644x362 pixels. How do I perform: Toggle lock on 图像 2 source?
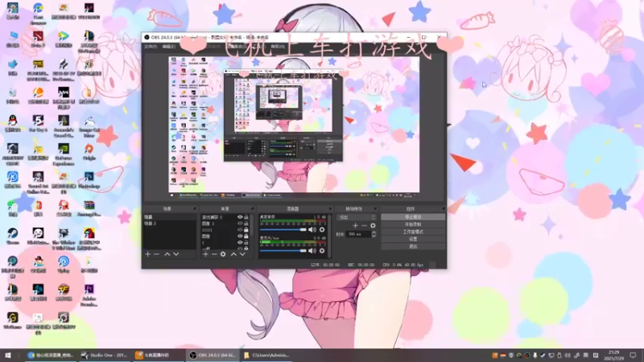(x=246, y=224)
